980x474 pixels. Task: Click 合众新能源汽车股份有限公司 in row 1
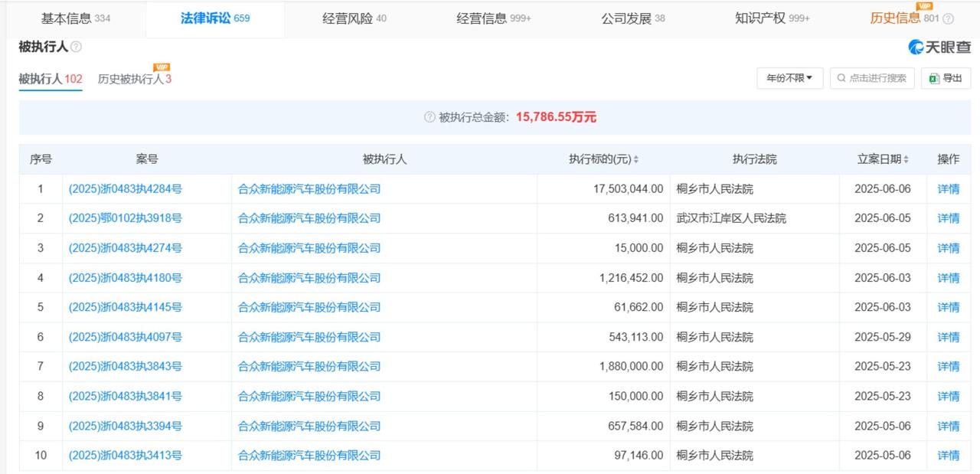coord(309,188)
